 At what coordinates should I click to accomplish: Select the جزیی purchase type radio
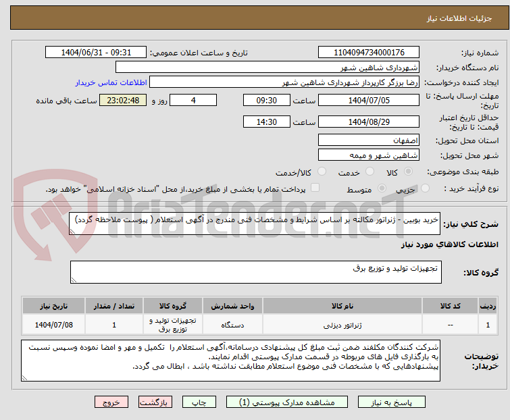point(425,188)
